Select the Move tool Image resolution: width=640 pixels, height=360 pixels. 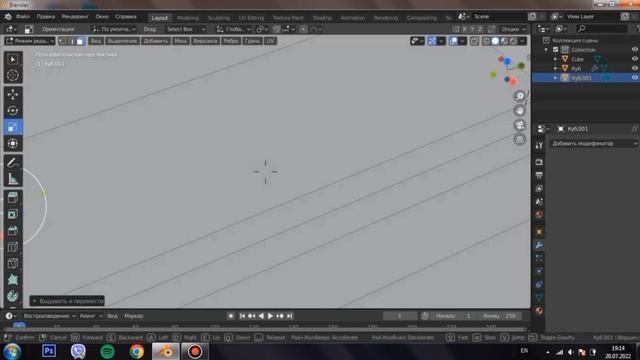pyautogui.click(x=13, y=94)
